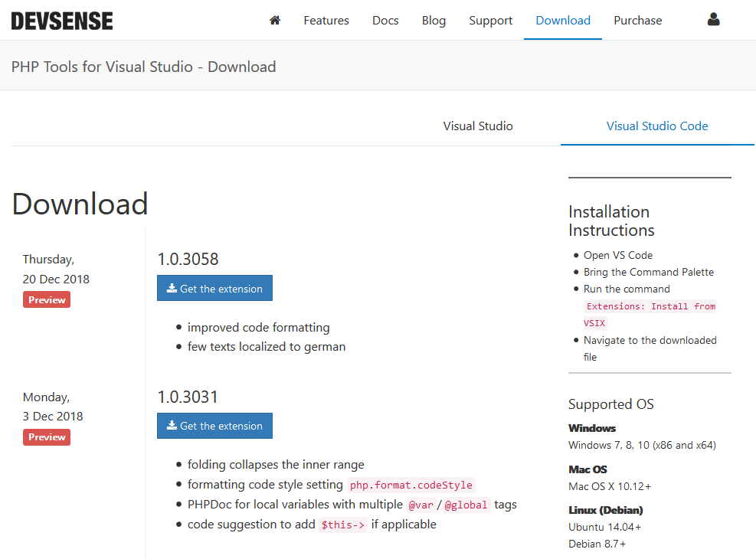Switch to the Visual Studio tab

pos(478,126)
